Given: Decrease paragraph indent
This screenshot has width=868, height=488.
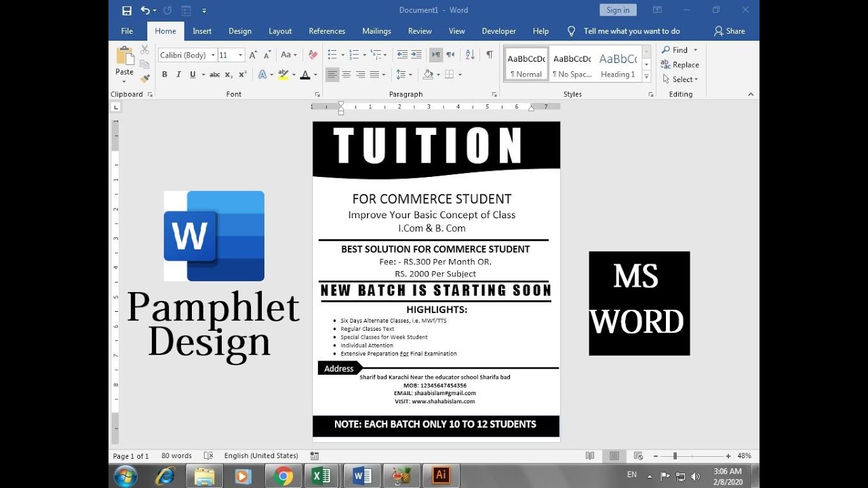Looking at the screenshot, I should coord(401,55).
